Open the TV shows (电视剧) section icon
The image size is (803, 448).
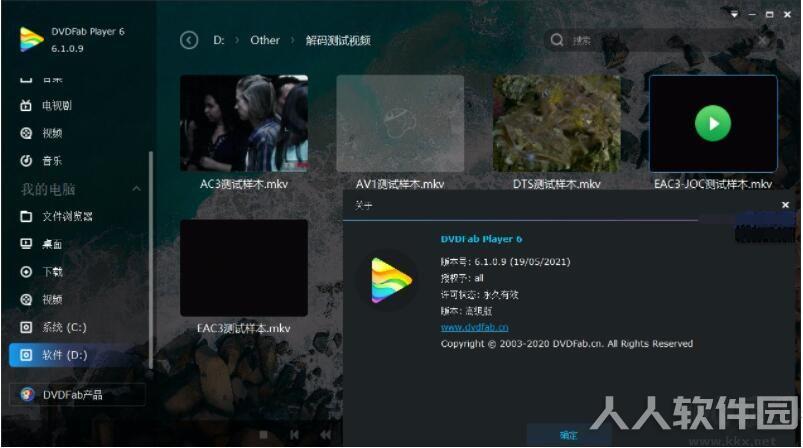coord(26,106)
